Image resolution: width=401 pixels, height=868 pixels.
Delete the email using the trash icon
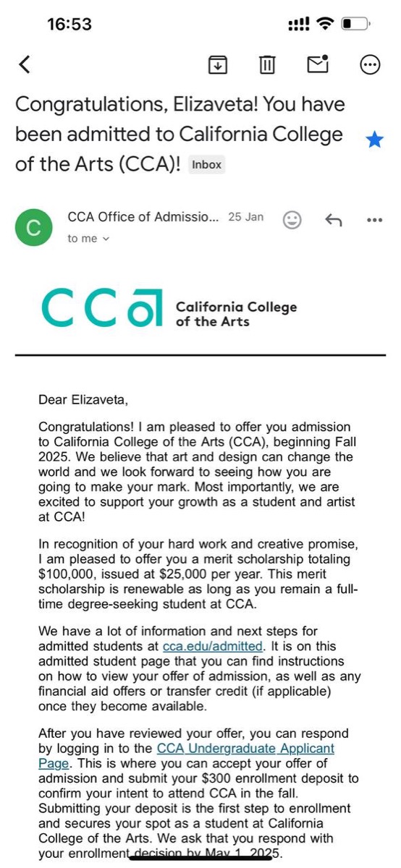pos(268,64)
